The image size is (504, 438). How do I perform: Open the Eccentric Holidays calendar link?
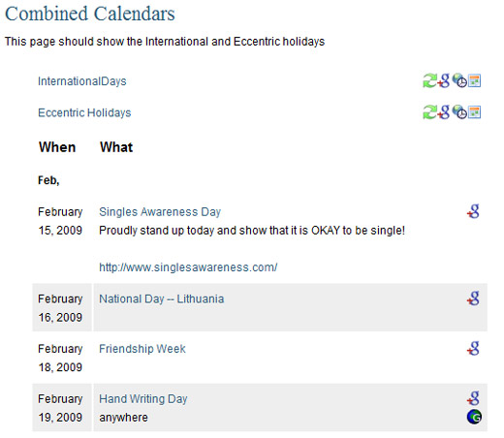pyautogui.click(x=84, y=112)
